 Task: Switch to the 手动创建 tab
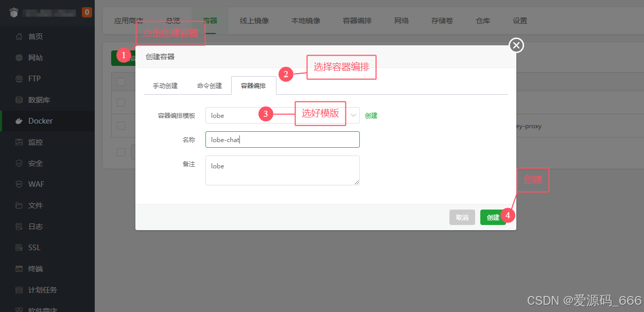coord(165,86)
